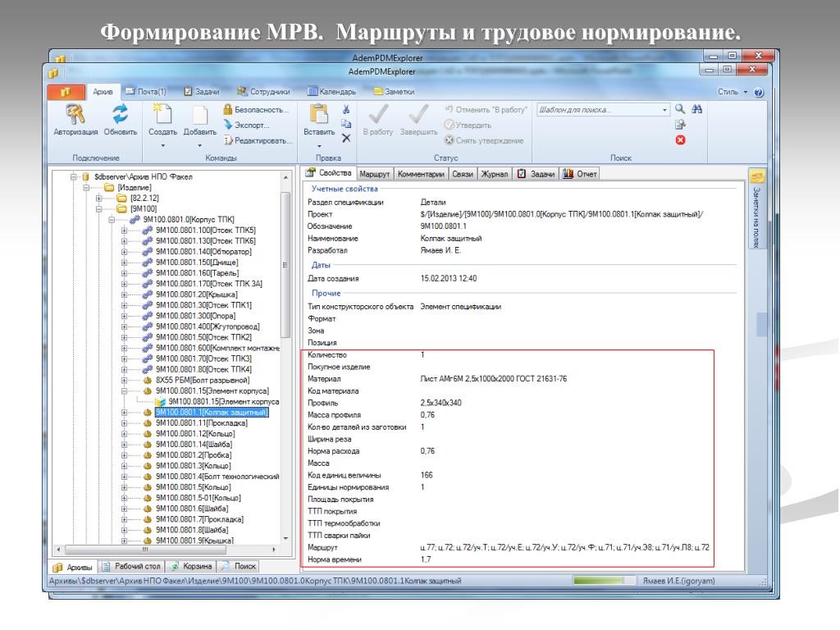This screenshot has height=630, width=840.
Task: Open the Комментарии panel tab
Action: (421, 174)
